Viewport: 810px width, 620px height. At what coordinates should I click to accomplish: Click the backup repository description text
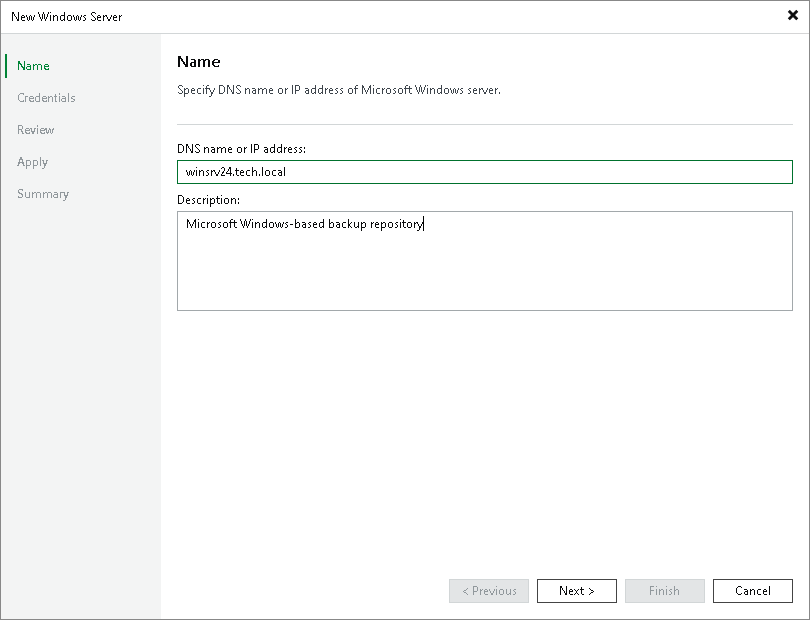[x=305, y=224]
